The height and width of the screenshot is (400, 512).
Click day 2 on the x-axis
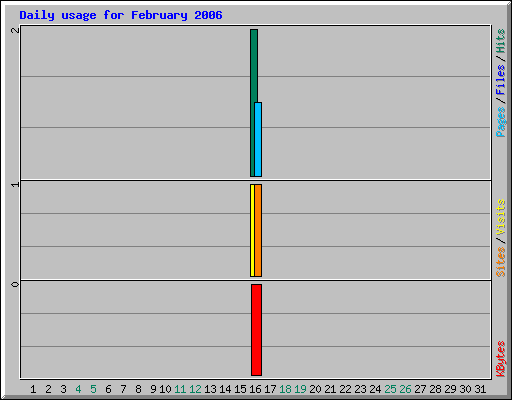[48, 389]
